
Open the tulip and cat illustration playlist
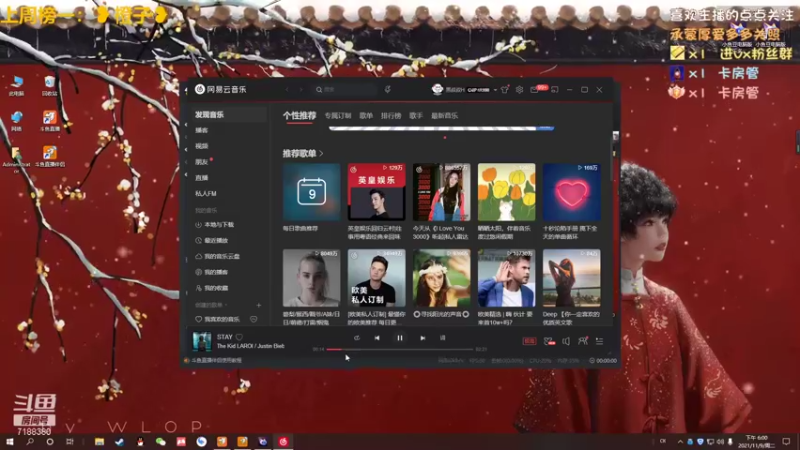[507, 192]
